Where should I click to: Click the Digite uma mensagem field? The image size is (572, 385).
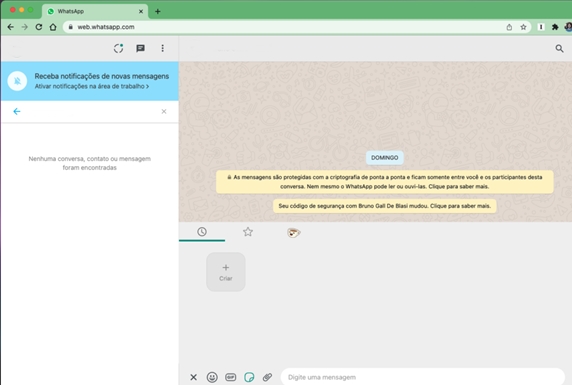422,377
